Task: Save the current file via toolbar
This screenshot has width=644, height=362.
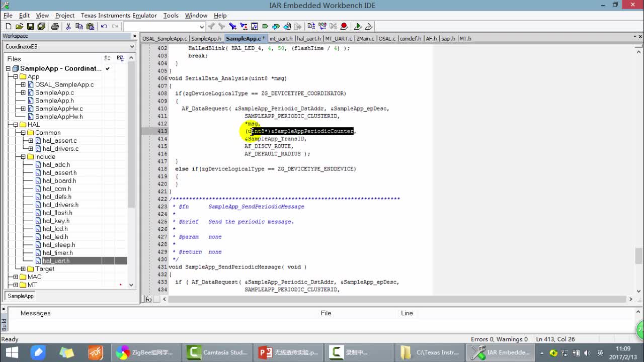Action: (30, 26)
